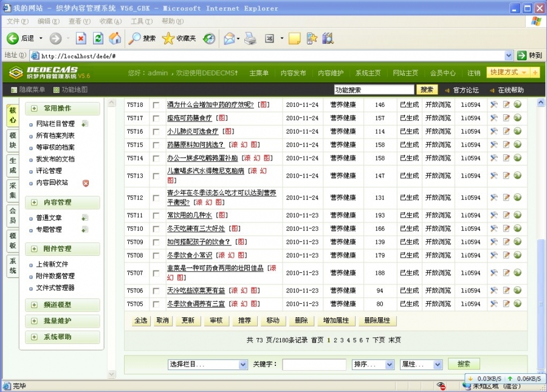Viewport: 547px width, 392px height.
Task: Go to the 下页 next page link
Action: (379, 340)
